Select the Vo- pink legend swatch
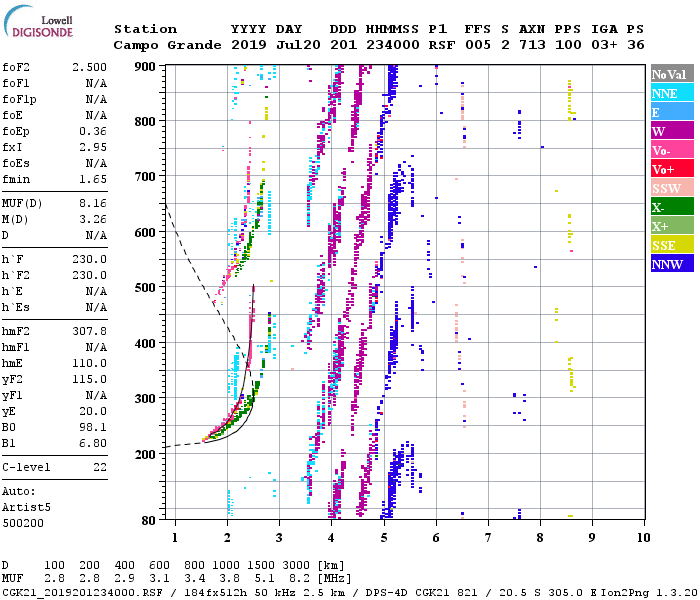Viewport: 700px width, 600px height. click(x=672, y=150)
